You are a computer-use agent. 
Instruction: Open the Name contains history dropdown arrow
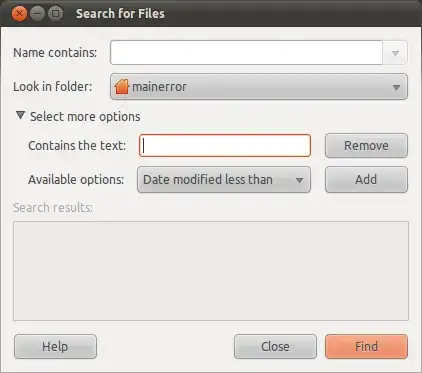(395, 53)
